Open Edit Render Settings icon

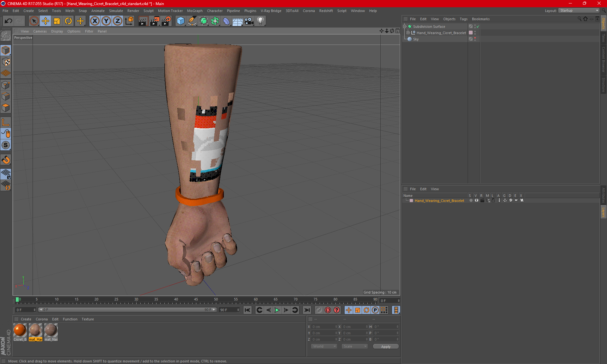point(166,21)
